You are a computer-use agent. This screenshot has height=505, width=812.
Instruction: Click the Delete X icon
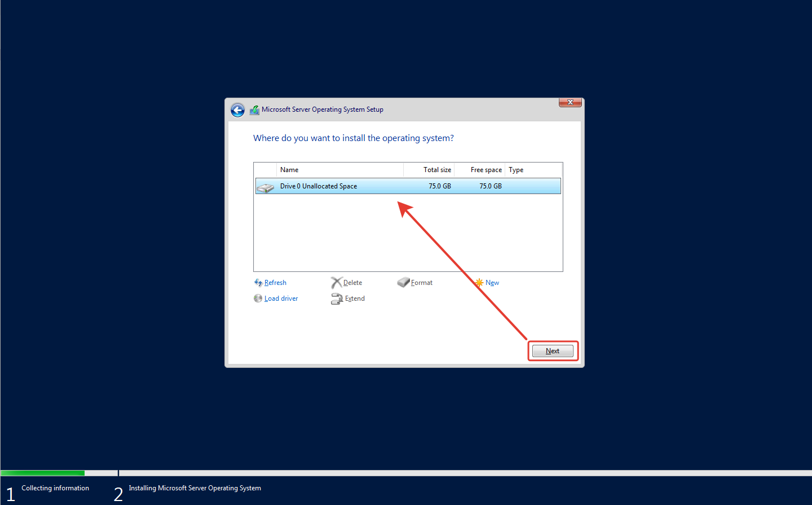click(x=336, y=283)
